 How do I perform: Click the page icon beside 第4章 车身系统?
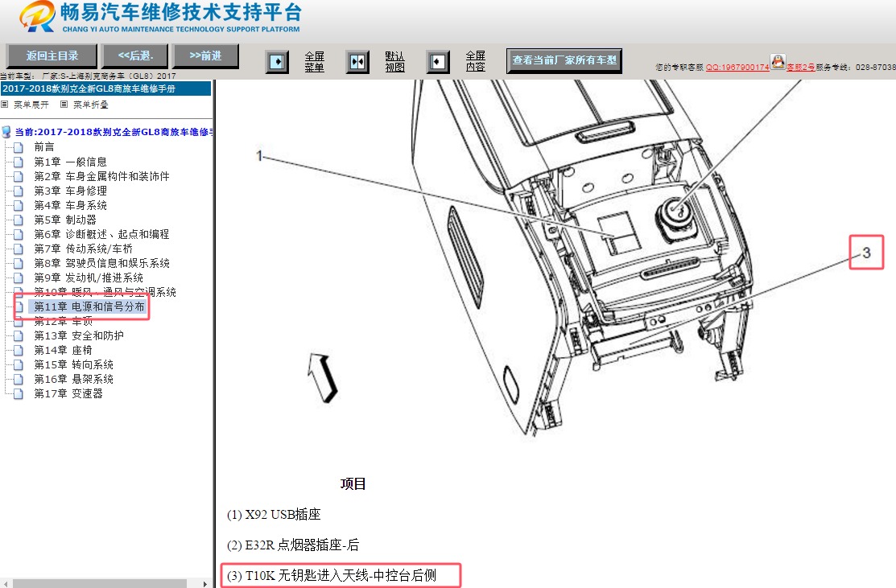pyautogui.click(x=19, y=205)
